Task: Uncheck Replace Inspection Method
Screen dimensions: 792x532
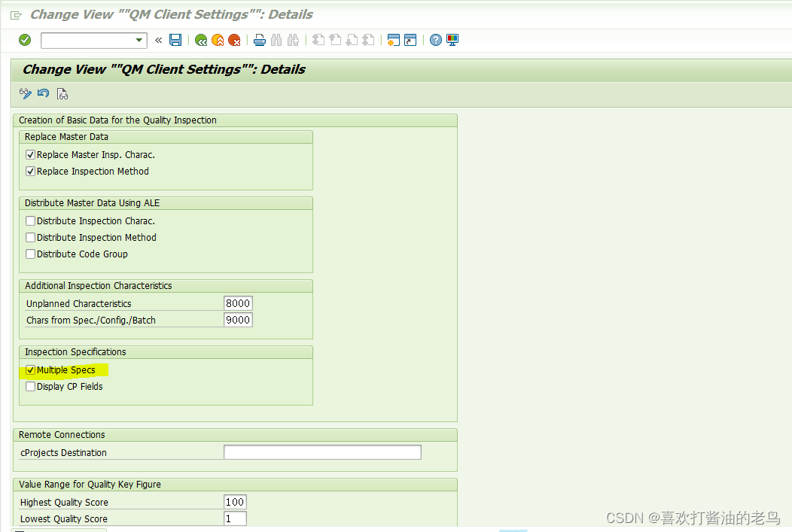Action: [x=29, y=171]
